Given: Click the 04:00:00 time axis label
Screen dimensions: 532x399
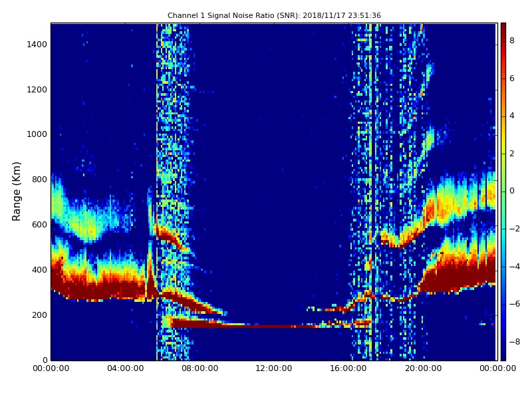Looking at the screenshot, I should pos(126,368).
